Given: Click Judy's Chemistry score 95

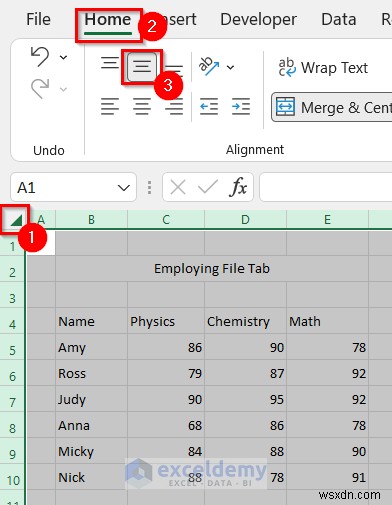Looking at the screenshot, I should click(245, 399).
